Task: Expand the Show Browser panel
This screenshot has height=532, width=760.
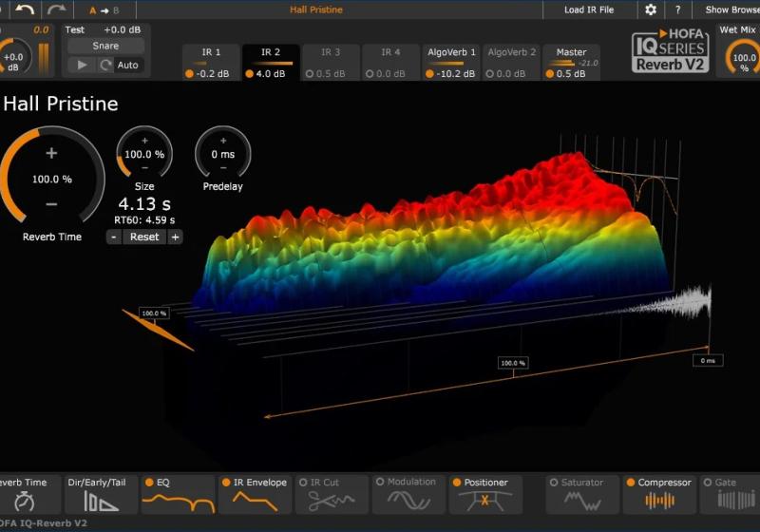Action: (731, 9)
